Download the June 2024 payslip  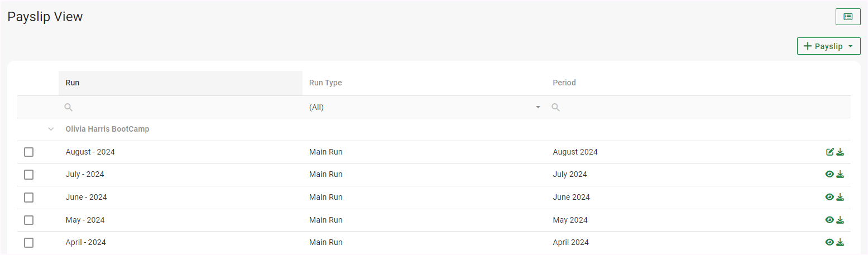(840, 197)
